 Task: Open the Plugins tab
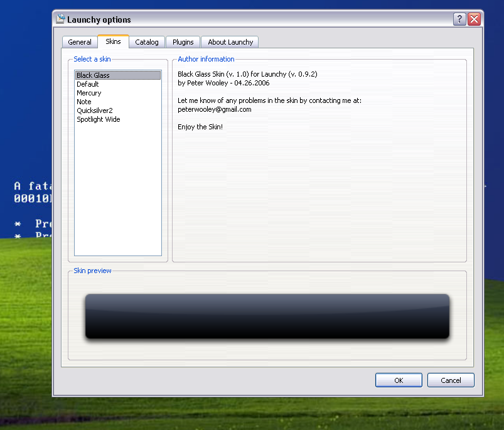[x=183, y=42]
